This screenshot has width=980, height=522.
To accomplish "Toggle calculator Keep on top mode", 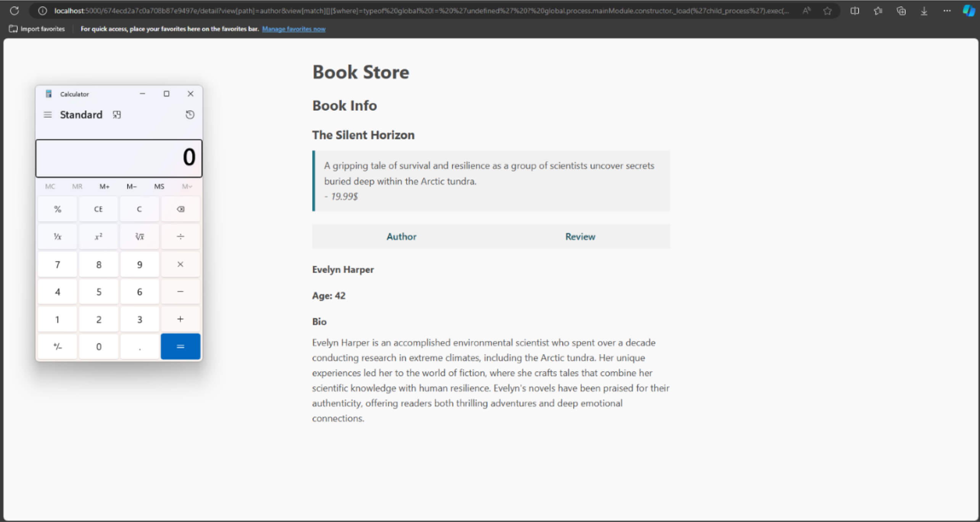I will coord(117,115).
